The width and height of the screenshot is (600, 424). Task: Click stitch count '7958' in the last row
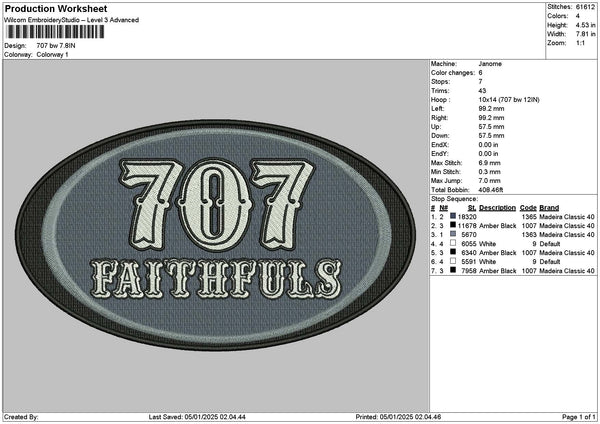pyautogui.click(x=469, y=271)
